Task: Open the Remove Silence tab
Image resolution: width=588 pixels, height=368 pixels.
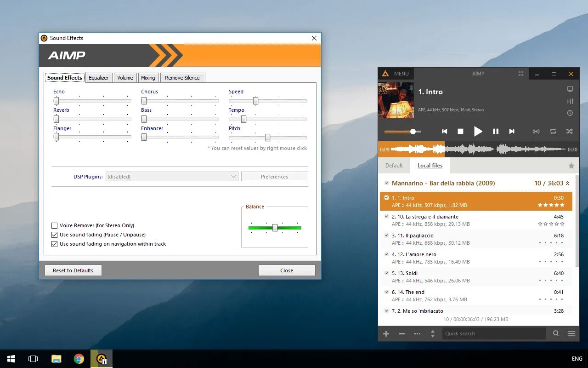Action: point(182,78)
